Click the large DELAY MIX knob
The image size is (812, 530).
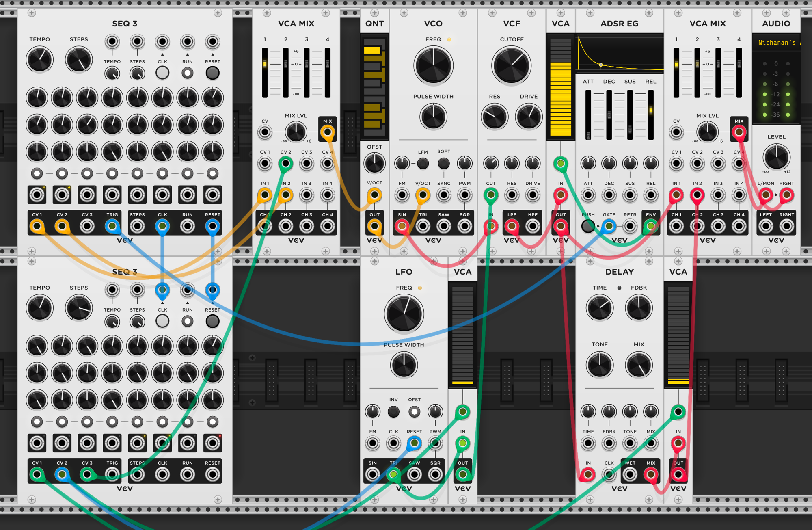click(x=639, y=365)
